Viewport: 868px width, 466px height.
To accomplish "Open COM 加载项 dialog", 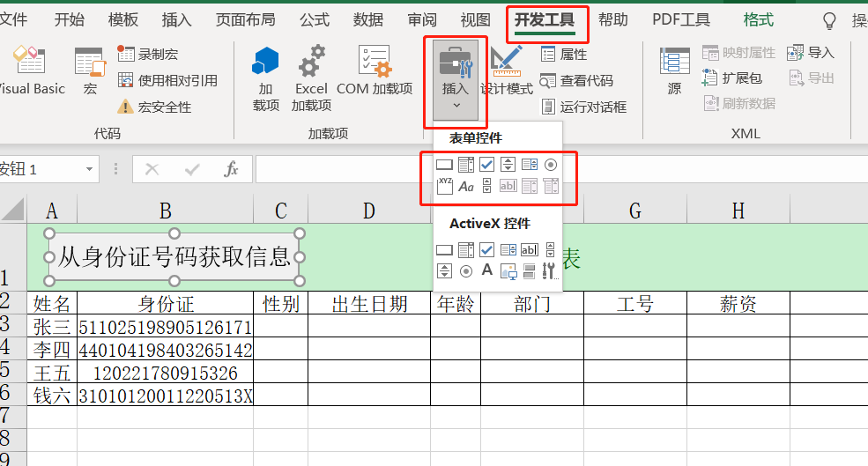I will [375, 70].
